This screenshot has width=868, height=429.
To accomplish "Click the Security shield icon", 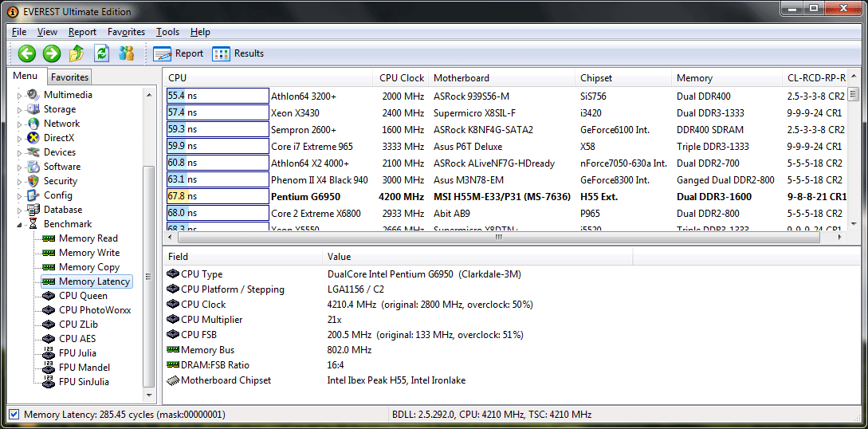I will [x=33, y=181].
